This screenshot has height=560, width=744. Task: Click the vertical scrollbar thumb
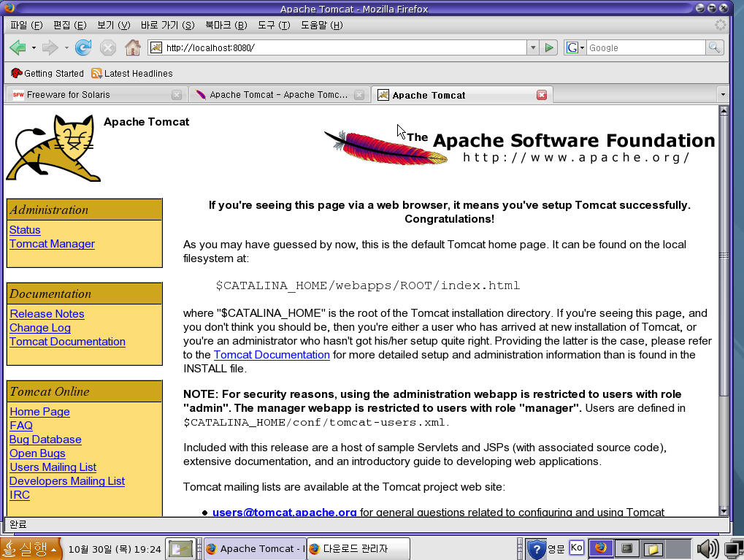(724, 256)
